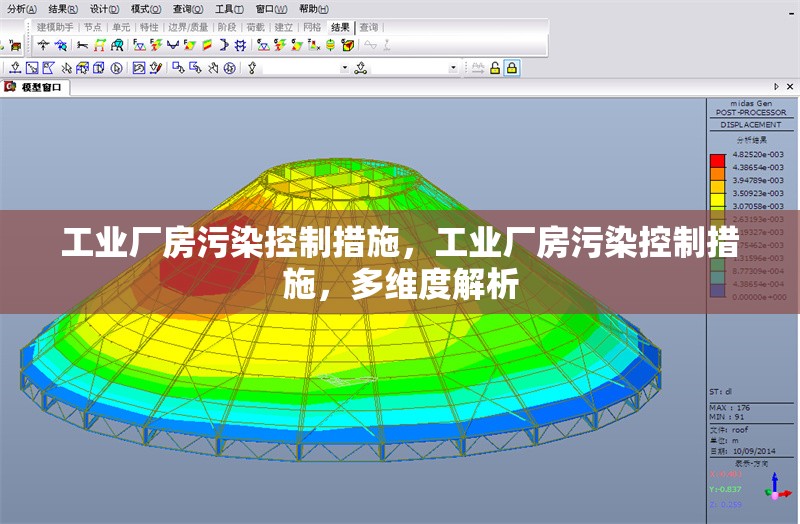Open Plate Forces icon with F label
Viewport: 800px width, 524px height.
(x=190, y=45)
